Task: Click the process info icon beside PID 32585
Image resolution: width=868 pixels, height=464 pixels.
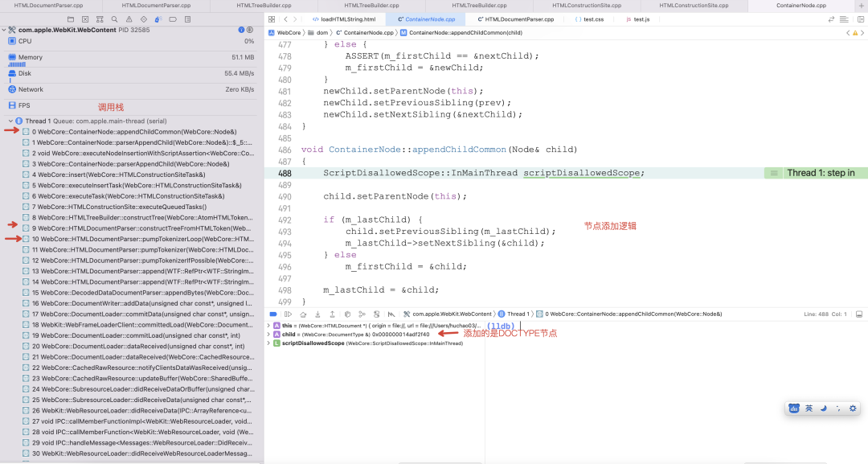Action: (x=241, y=30)
